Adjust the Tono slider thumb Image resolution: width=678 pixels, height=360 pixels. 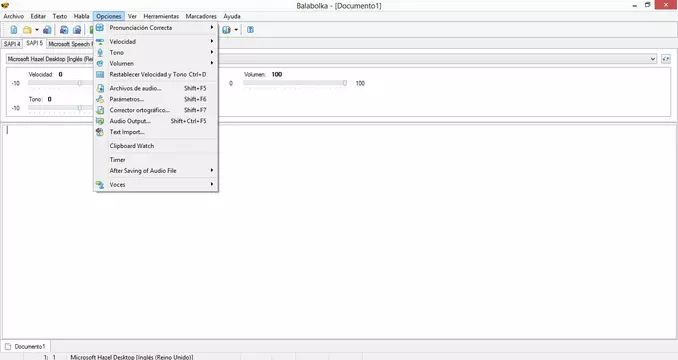[80, 108]
